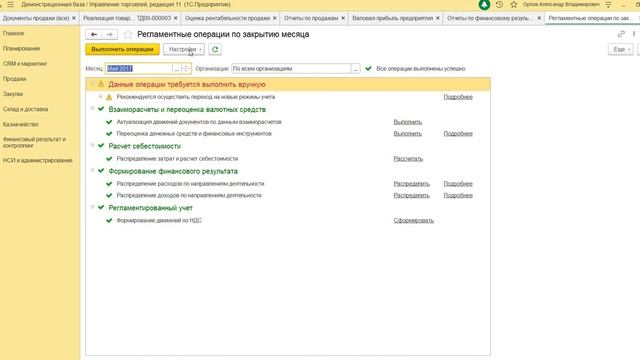The image size is (640, 360).
Task: Open the Еще dropdown menu
Action: [x=621, y=49]
